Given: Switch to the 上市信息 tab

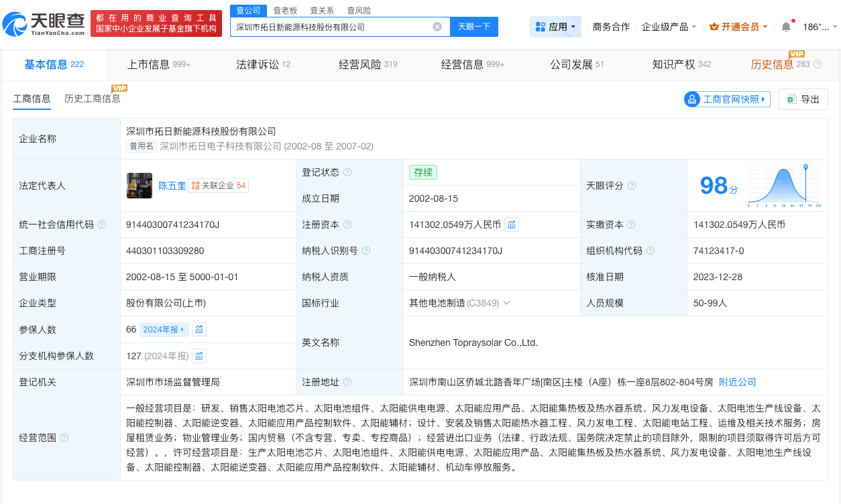Looking at the screenshot, I should pos(159,64).
